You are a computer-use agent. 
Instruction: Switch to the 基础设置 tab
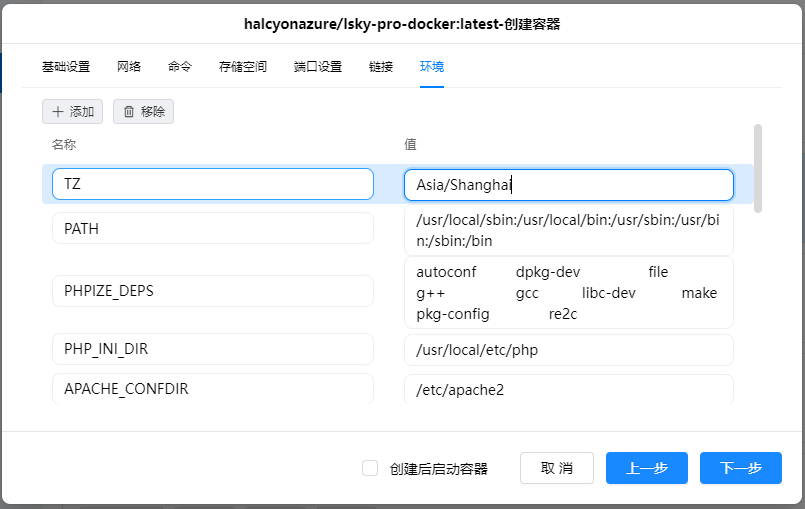(66, 67)
